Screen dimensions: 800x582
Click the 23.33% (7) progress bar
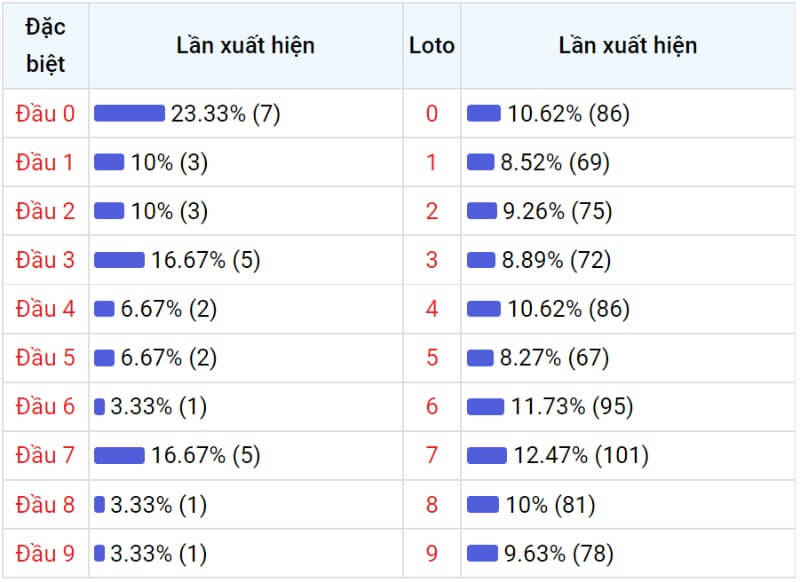pyautogui.click(x=130, y=113)
